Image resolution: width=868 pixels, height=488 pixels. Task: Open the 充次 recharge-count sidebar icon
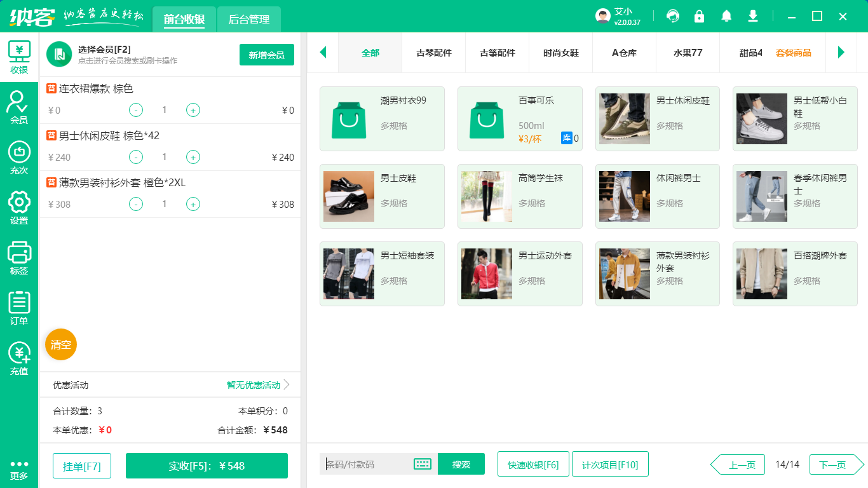tap(19, 158)
